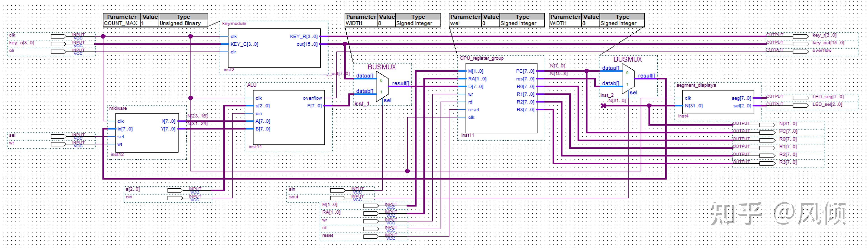Select the key_c[3..0] input pin symbol
Screen dimensions: 868x248
(59, 44)
